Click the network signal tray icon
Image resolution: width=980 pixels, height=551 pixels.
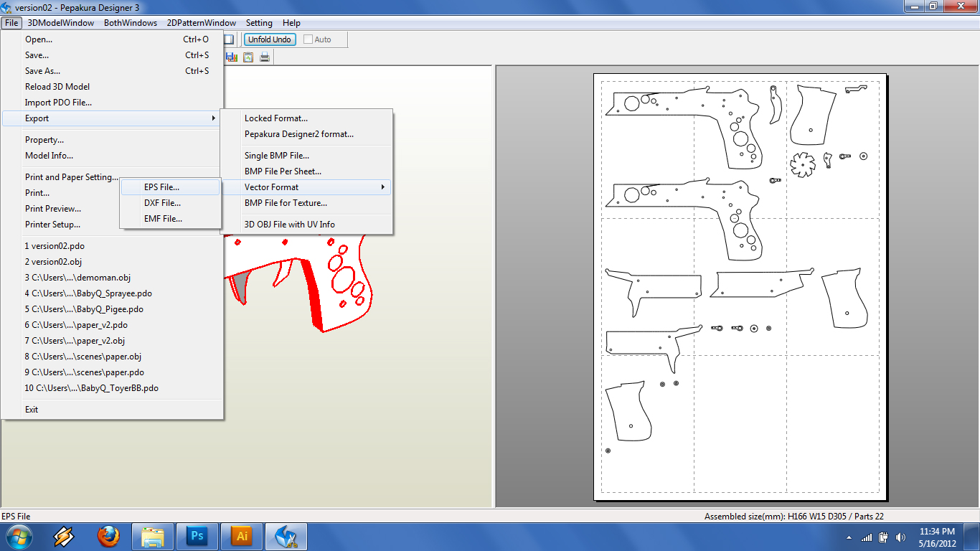pyautogui.click(x=867, y=537)
